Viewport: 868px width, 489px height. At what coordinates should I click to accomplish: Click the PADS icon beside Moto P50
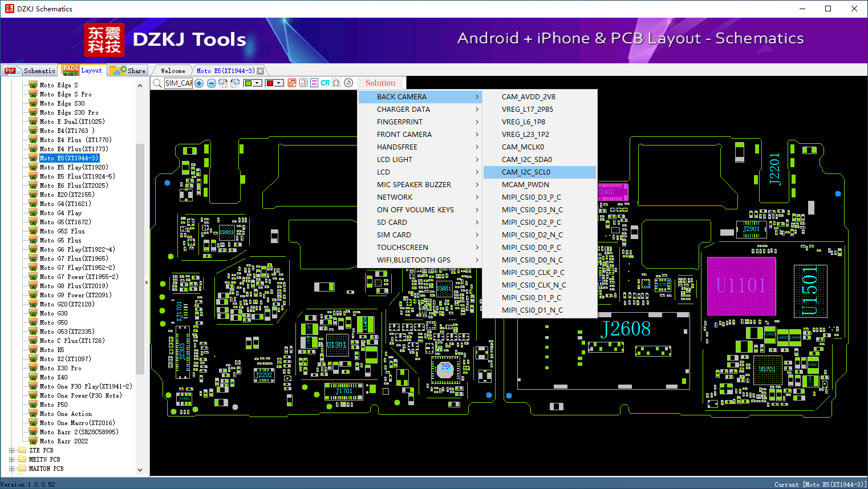pyautogui.click(x=33, y=405)
